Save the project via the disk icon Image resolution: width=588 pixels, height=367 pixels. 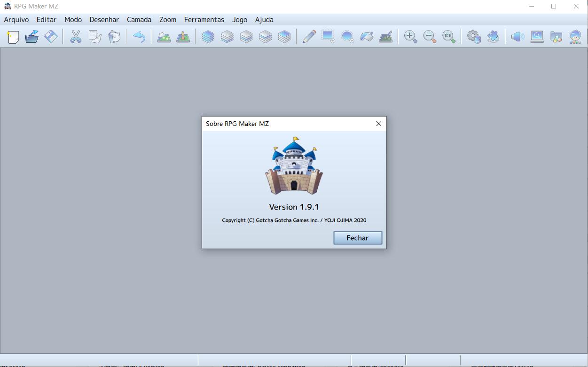click(x=51, y=37)
